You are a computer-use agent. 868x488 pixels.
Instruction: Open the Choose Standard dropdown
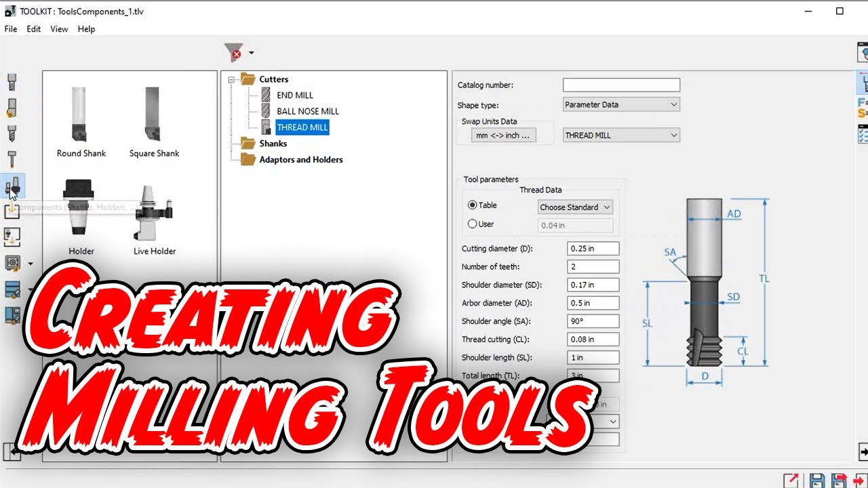(575, 207)
